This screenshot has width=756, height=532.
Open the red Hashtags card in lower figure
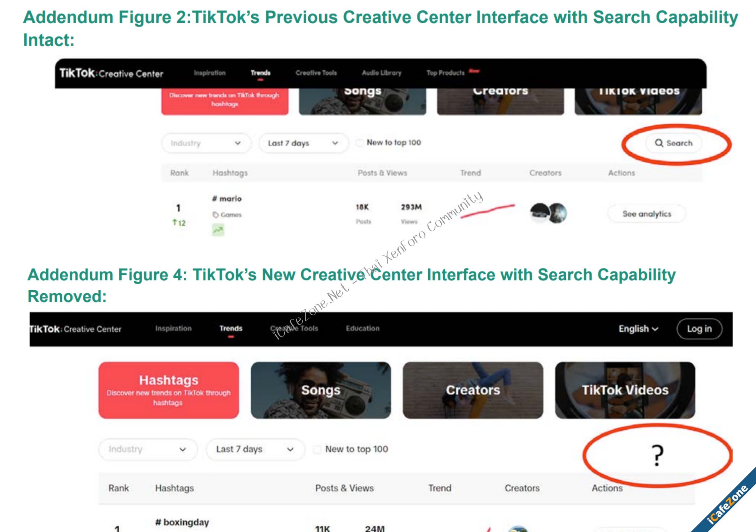coord(169,390)
